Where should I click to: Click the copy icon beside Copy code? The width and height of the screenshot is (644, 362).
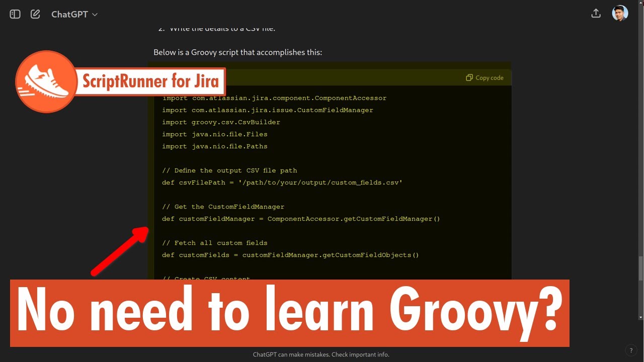468,77
